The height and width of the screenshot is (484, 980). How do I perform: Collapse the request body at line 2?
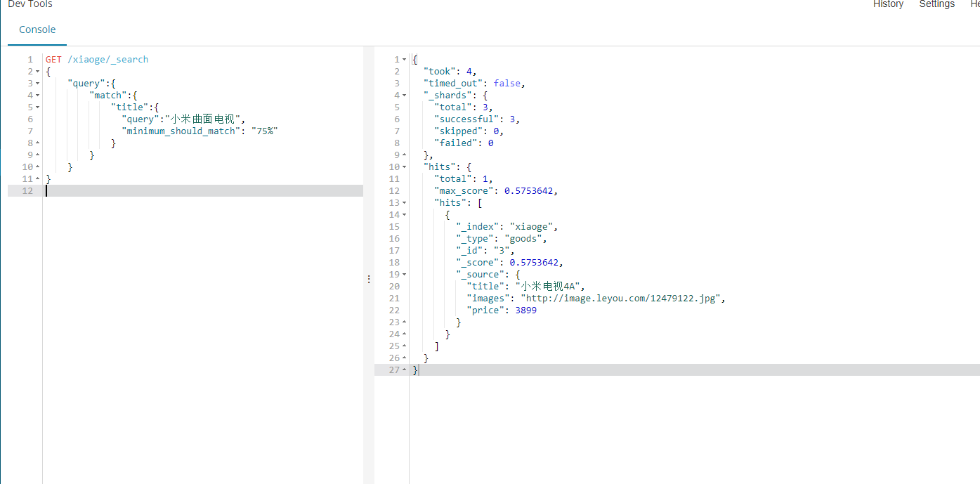[x=37, y=72]
